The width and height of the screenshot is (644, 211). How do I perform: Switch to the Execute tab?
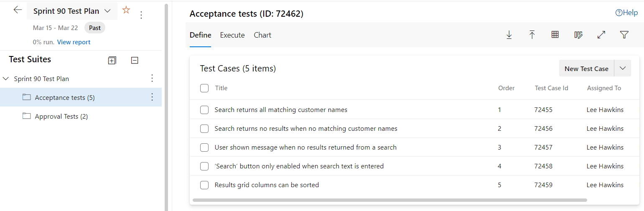coord(232,35)
